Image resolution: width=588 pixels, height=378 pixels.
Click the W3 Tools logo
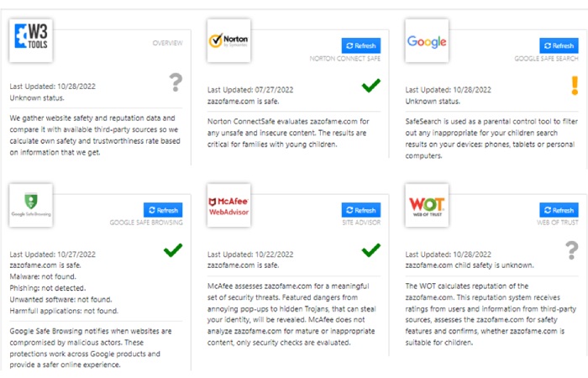pos(31,40)
